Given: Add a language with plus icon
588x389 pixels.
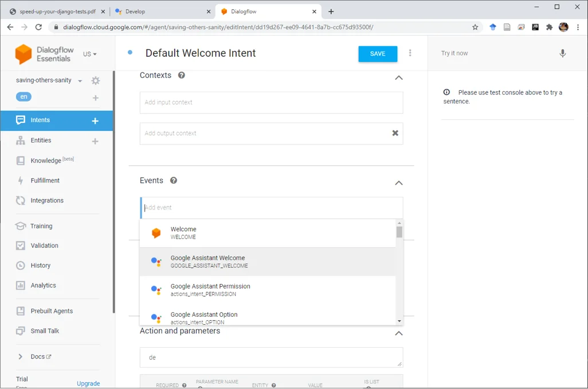Looking at the screenshot, I should coord(95,98).
